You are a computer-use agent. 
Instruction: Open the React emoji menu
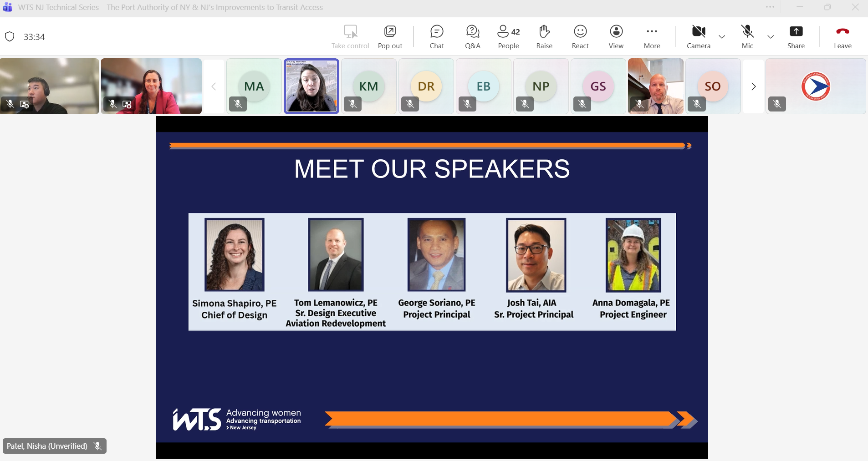(x=580, y=36)
